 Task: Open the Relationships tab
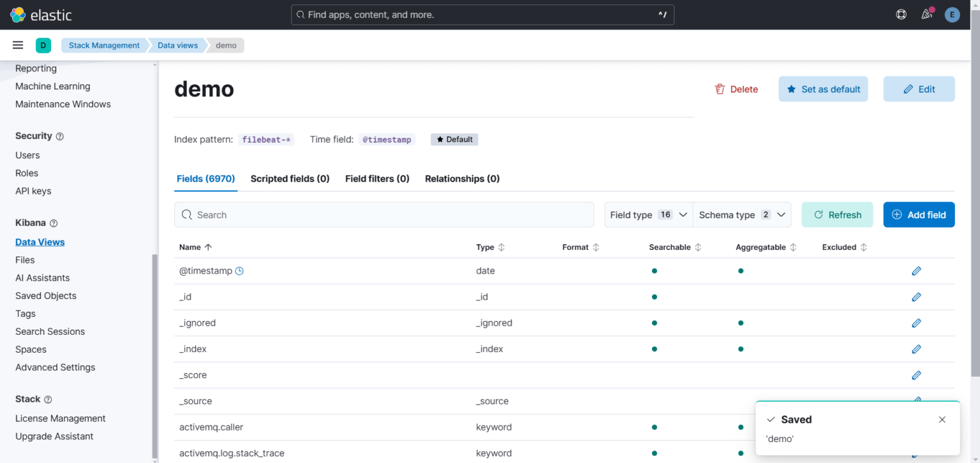coord(462,179)
